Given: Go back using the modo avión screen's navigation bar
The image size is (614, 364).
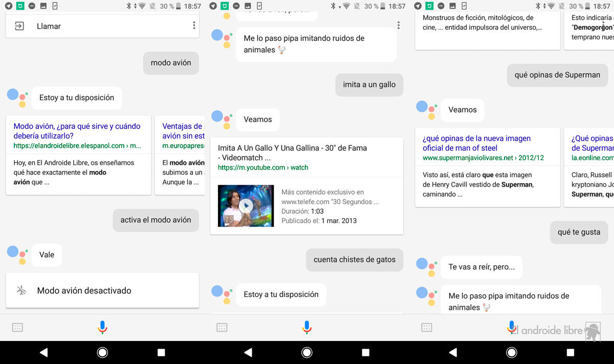Looking at the screenshot, I should (x=43, y=352).
